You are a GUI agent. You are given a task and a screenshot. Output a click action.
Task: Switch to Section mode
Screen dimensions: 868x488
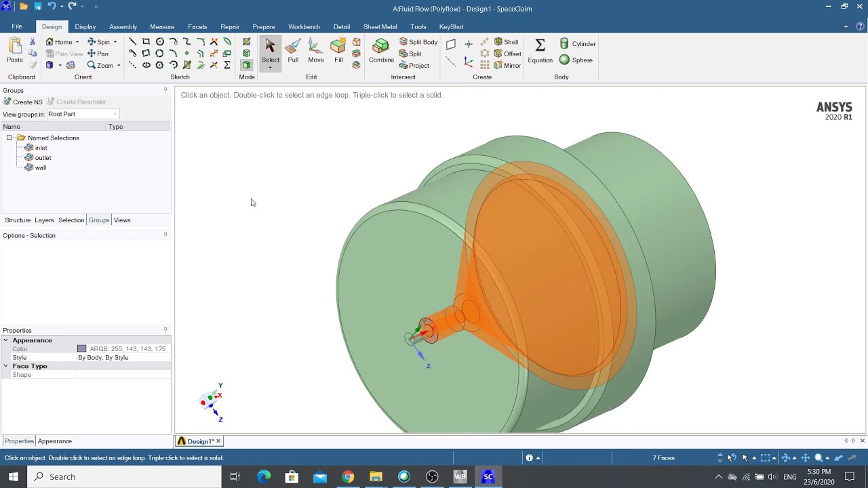coord(246,54)
